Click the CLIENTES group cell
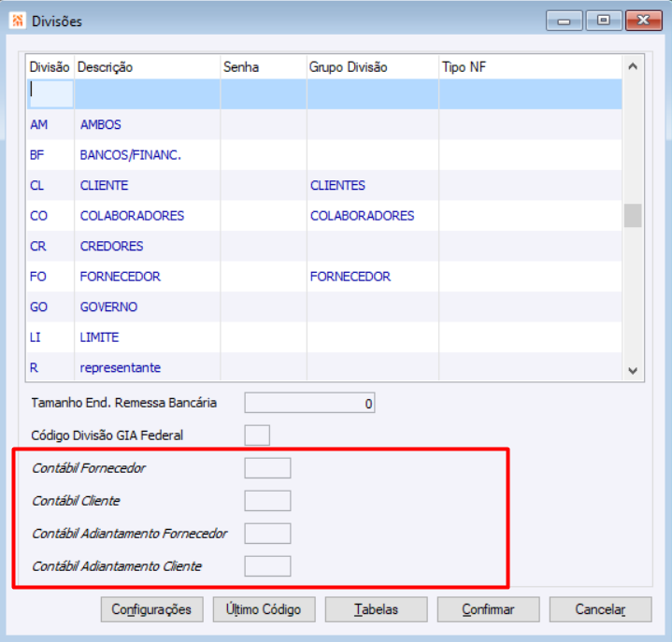The height and width of the screenshot is (642, 672). click(x=373, y=186)
